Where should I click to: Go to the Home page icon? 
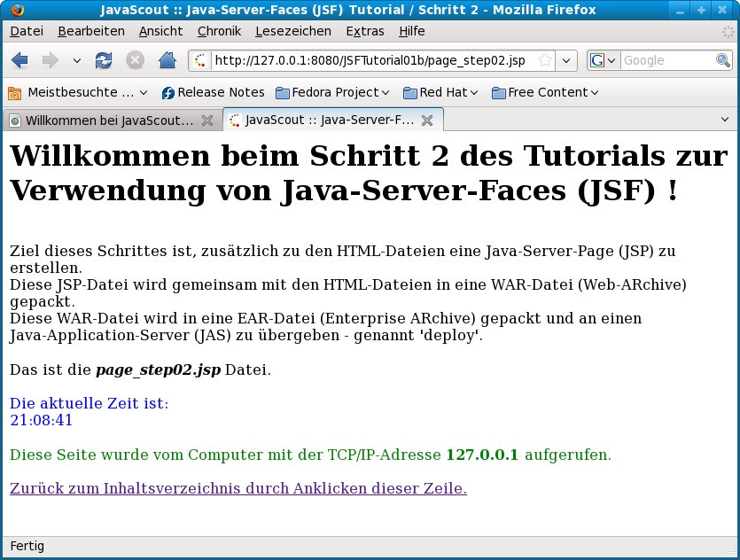click(167, 60)
